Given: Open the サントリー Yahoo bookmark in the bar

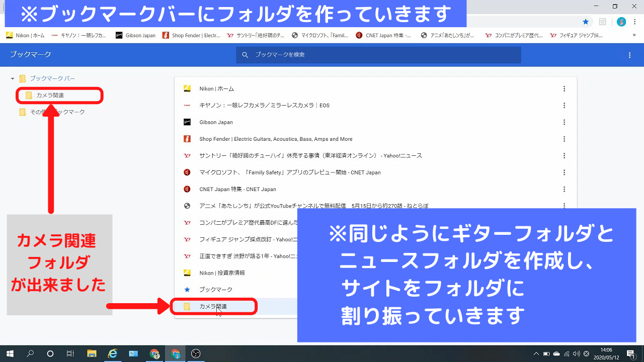Looking at the screenshot, I should pos(256,36).
